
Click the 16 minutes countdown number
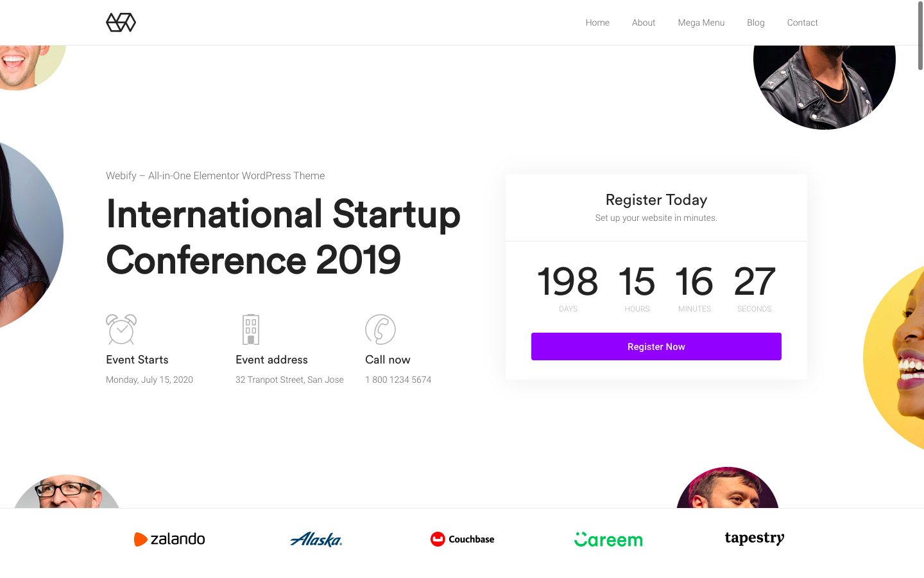coord(694,282)
